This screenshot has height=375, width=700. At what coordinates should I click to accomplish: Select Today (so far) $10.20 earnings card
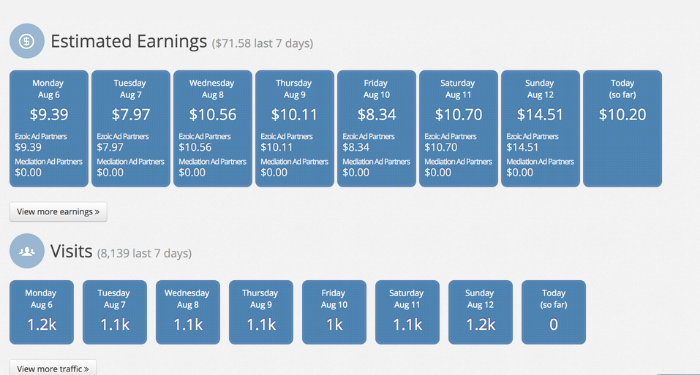pyautogui.click(x=622, y=129)
